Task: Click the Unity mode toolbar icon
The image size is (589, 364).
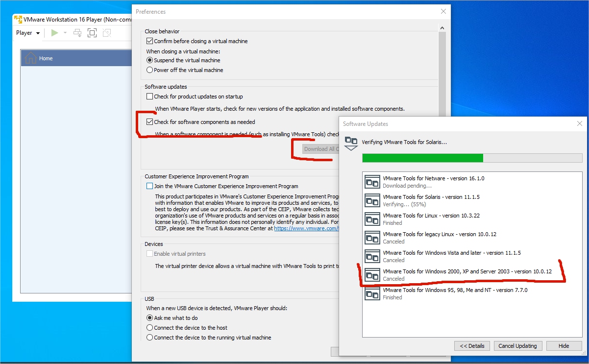Action: click(107, 33)
